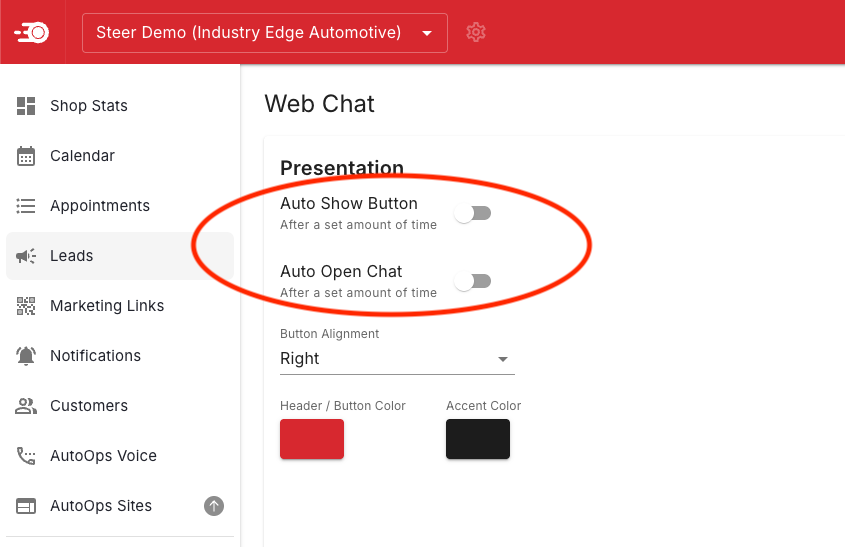The width and height of the screenshot is (845, 547).
Task: Pick the red Header / Button Color swatch
Action: tap(312, 439)
